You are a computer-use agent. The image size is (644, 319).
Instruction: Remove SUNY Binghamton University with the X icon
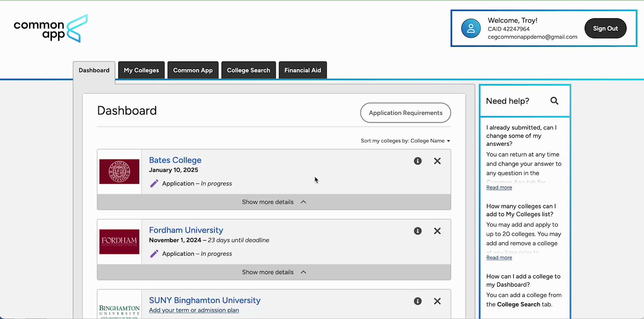click(437, 301)
